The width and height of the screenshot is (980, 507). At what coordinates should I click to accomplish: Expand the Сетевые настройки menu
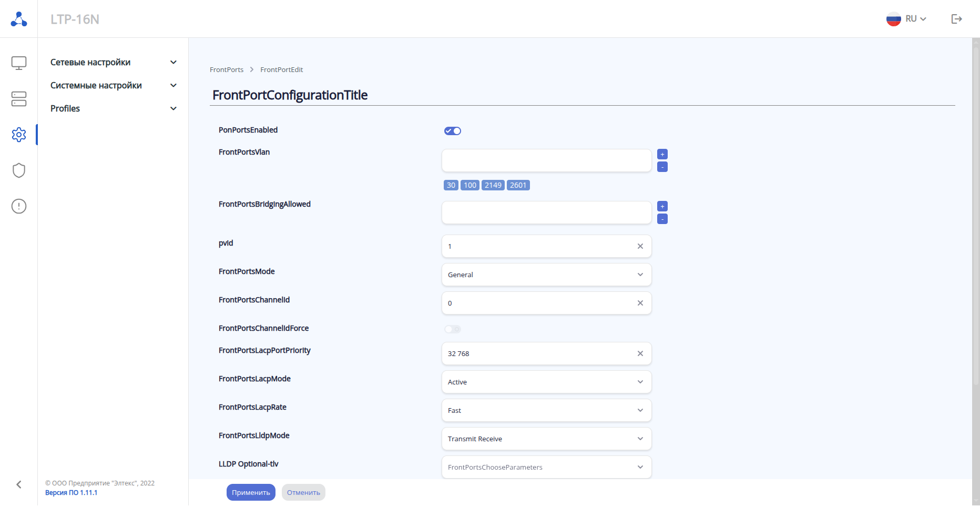click(x=113, y=62)
